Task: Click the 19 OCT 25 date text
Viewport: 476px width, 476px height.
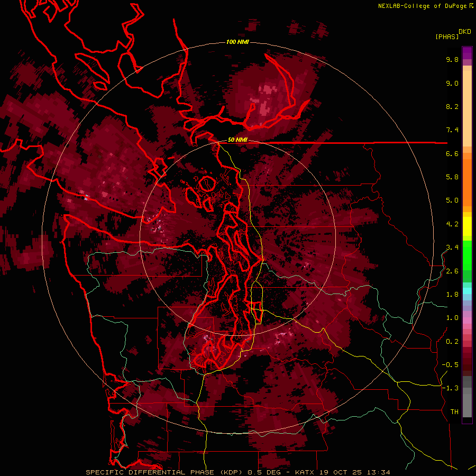Action: pos(340,472)
